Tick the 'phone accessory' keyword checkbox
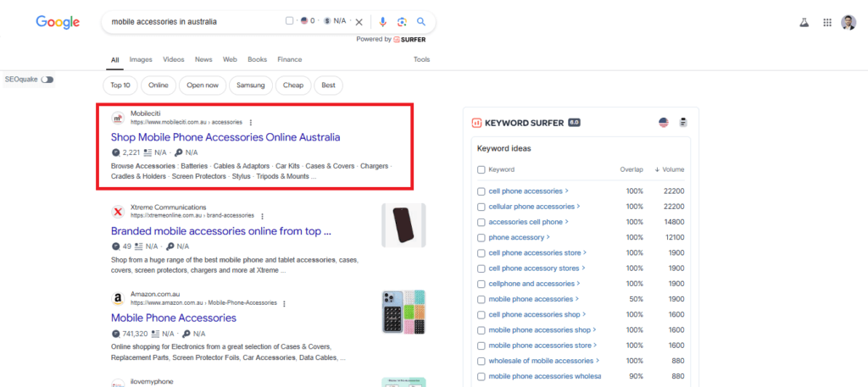This screenshot has width=868, height=387. coord(481,237)
